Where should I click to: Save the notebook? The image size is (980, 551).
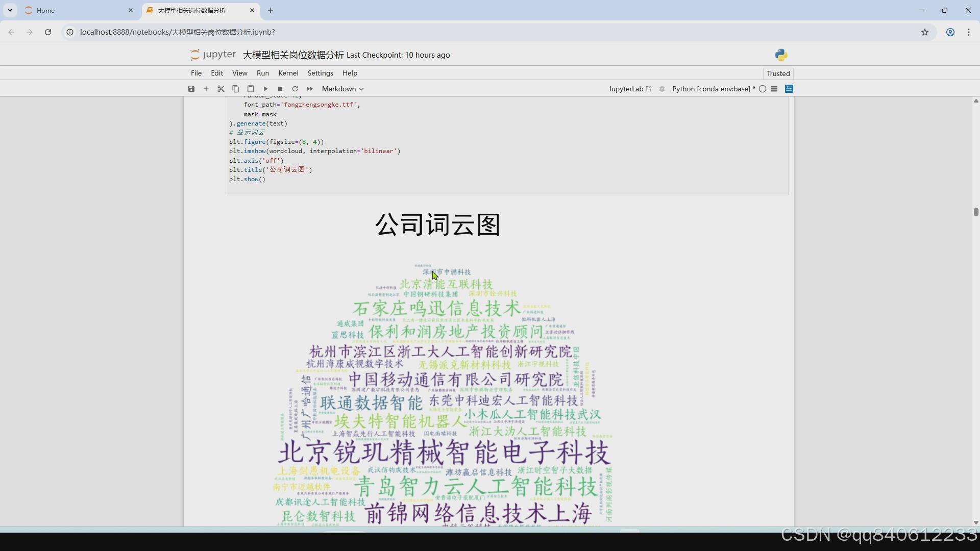pos(191,88)
